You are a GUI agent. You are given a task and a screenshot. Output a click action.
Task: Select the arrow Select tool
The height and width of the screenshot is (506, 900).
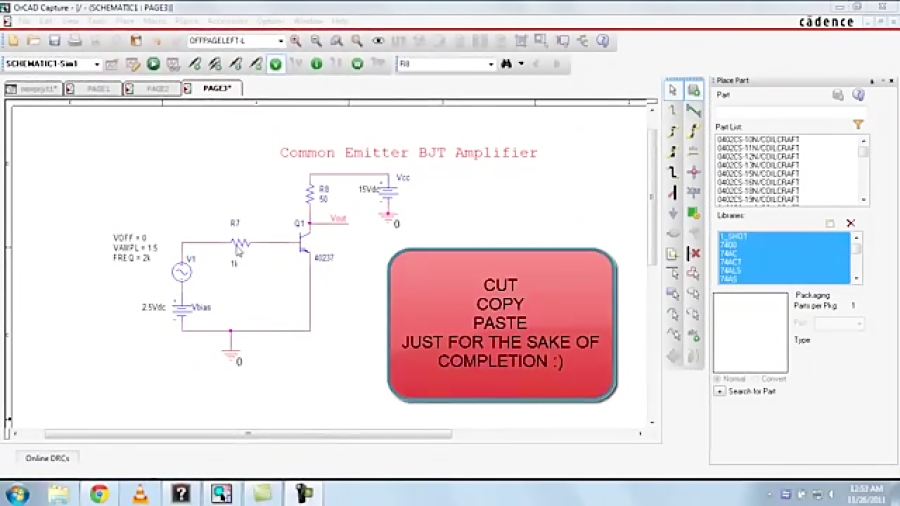[673, 90]
